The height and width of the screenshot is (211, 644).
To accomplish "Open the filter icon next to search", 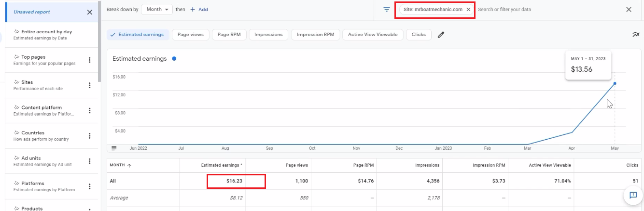I will tap(387, 10).
